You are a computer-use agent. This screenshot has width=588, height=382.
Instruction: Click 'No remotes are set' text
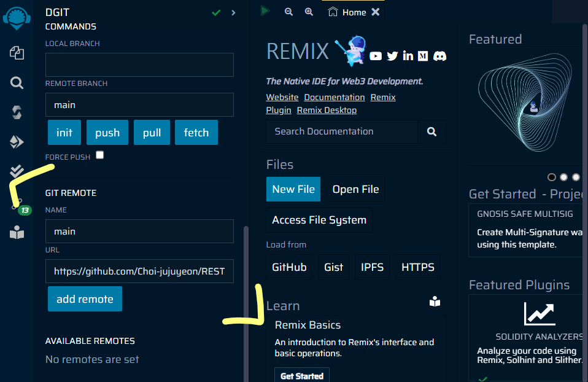pos(92,359)
